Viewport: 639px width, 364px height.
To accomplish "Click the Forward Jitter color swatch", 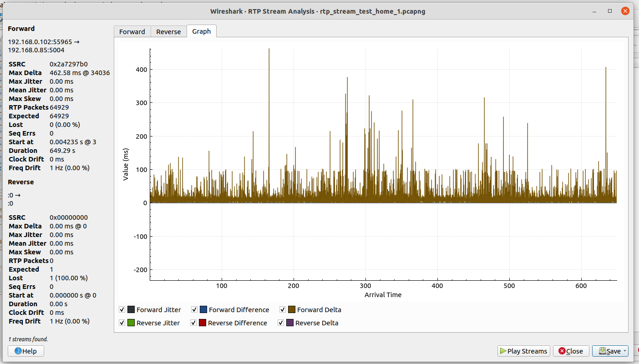I will point(131,310).
